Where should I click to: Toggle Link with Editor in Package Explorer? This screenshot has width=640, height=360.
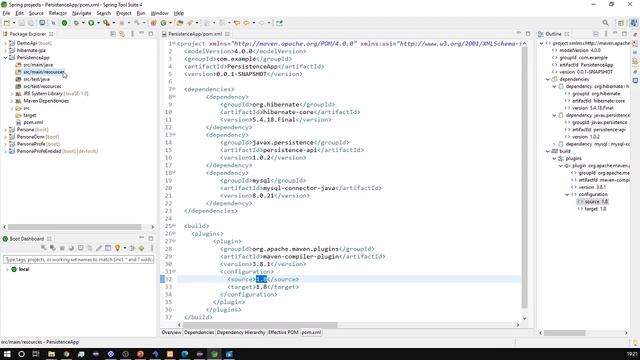122,34
